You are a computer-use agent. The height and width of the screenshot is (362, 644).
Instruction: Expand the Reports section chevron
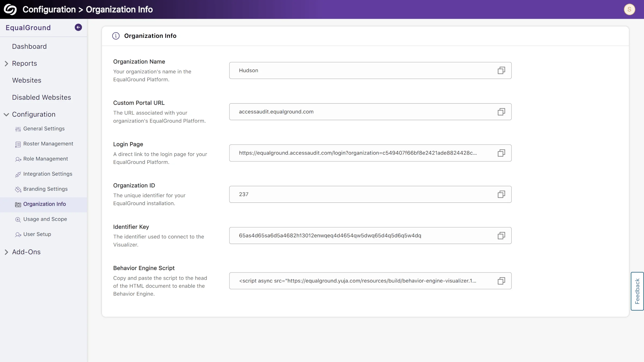[6, 64]
